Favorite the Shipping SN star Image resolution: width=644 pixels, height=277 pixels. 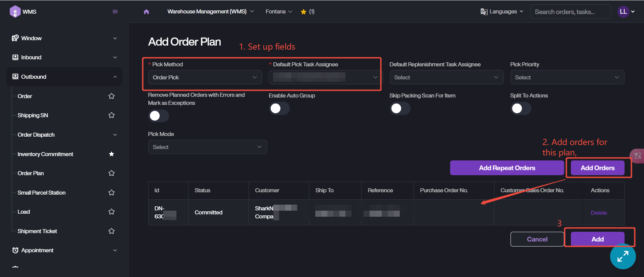(x=112, y=115)
